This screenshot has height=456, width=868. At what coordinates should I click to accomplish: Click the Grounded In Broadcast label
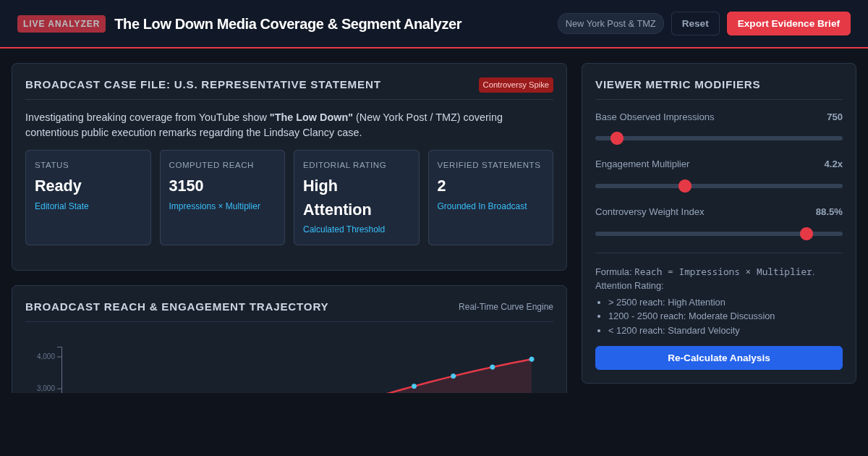click(482, 206)
